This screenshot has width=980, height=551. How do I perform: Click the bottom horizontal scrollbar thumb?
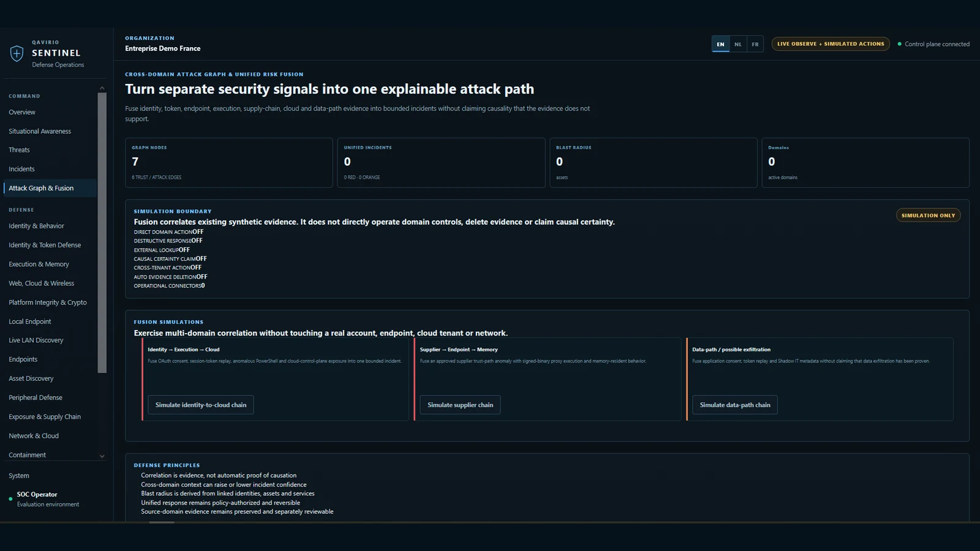tap(162, 522)
